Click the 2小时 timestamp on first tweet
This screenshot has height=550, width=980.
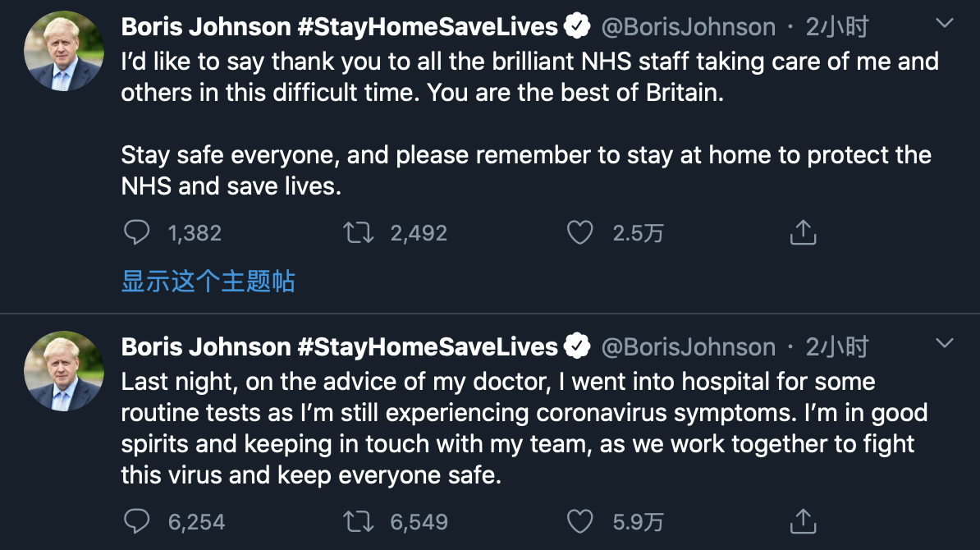(836, 27)
